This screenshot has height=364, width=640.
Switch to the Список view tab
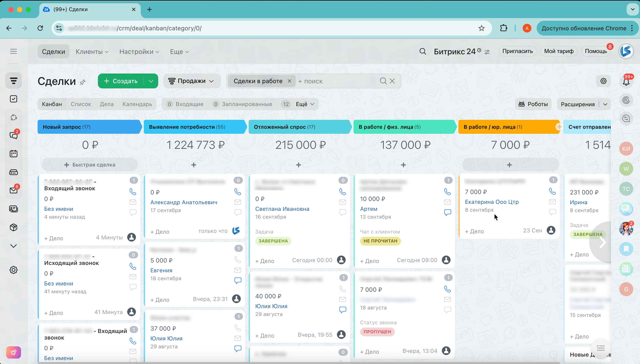(x=81, y=104)
